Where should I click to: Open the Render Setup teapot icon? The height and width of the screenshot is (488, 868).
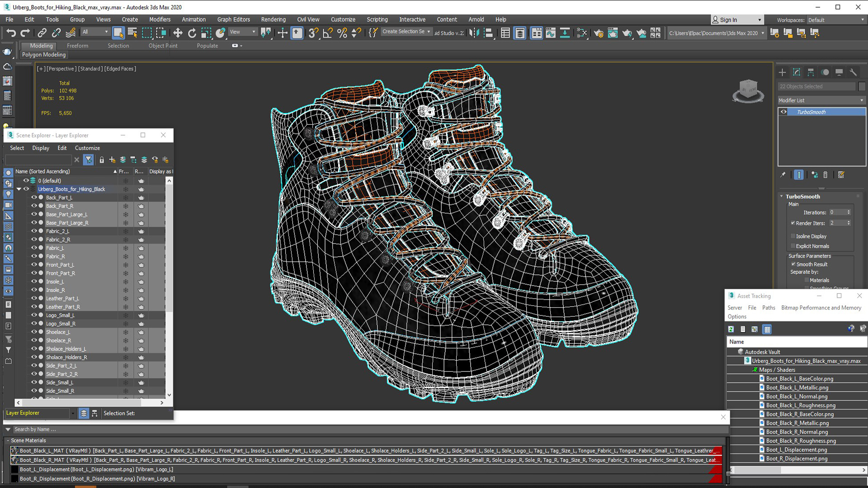point(598,33)
